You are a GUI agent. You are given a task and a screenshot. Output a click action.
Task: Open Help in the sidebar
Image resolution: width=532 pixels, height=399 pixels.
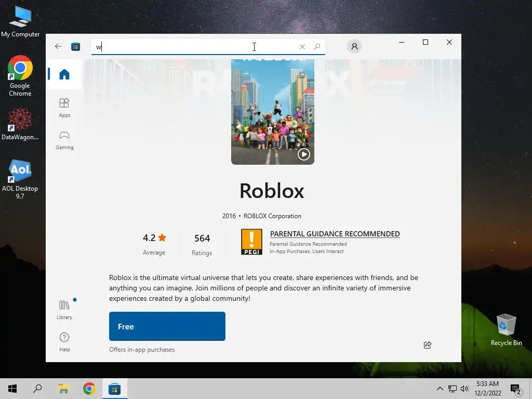64,342
